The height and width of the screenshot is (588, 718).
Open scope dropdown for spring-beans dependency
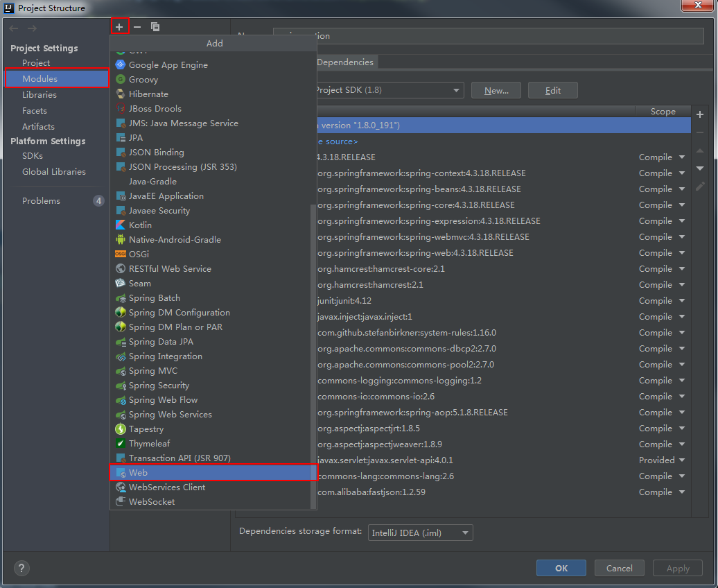[x=682, y=189]
